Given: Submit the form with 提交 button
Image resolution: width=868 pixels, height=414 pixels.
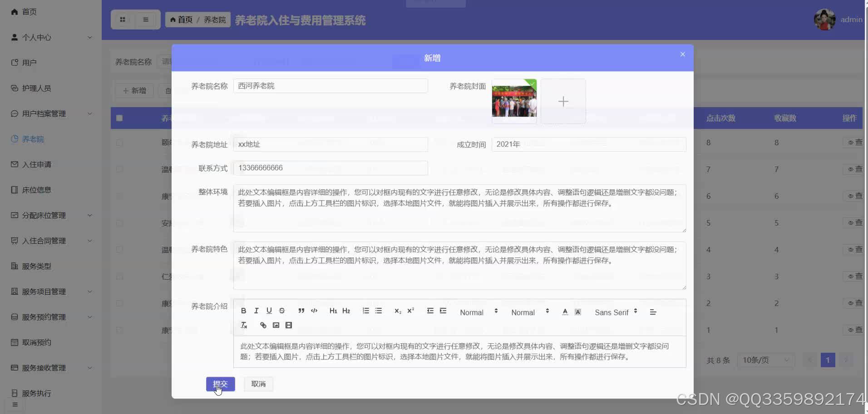Looking at the screenshot, I should click(x=220, y=384).
